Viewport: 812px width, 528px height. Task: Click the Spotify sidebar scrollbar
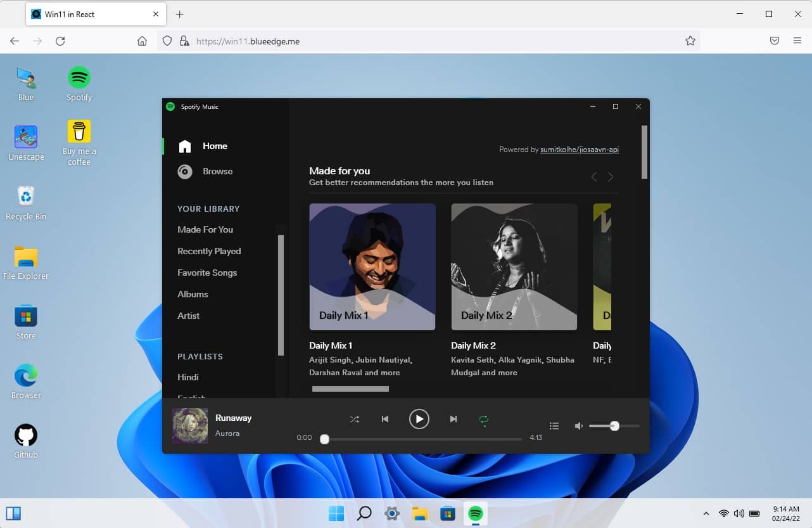click(x=281, y=295)
